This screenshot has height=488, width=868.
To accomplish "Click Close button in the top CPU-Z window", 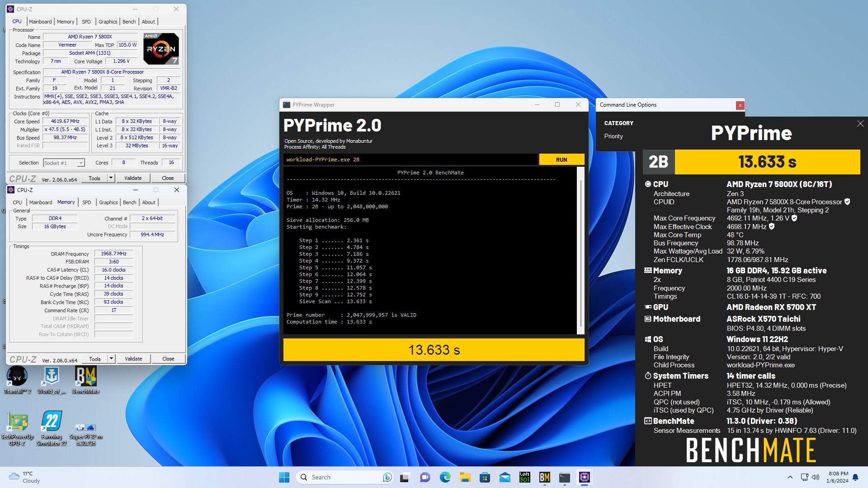I will (168, 178).
